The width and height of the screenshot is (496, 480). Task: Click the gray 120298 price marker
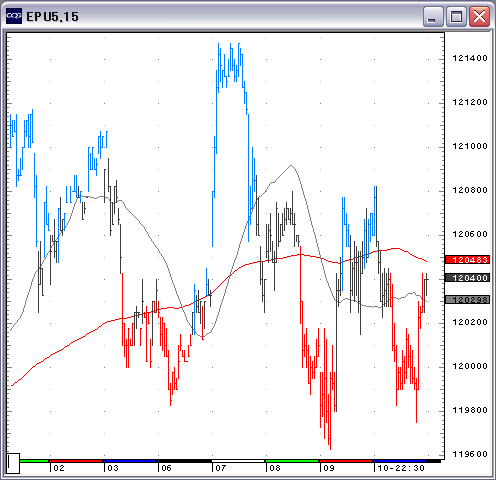(468, 300)
